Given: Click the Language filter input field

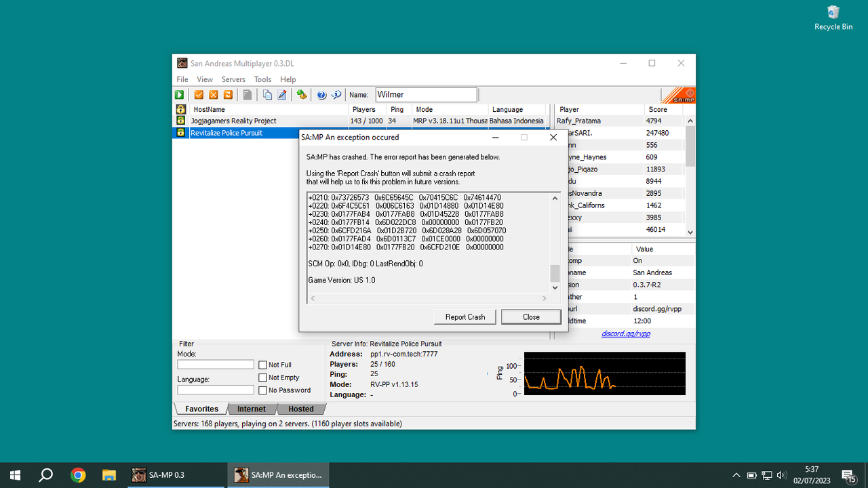Looking at the screenshot, I should point(216,390).
